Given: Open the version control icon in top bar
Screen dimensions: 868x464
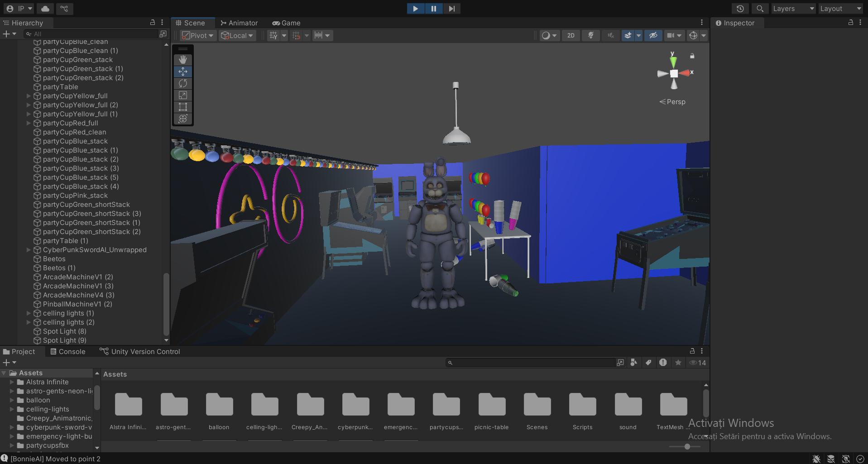Looking at the screenshot, I should pyautogui.click(x=64, y=9).
